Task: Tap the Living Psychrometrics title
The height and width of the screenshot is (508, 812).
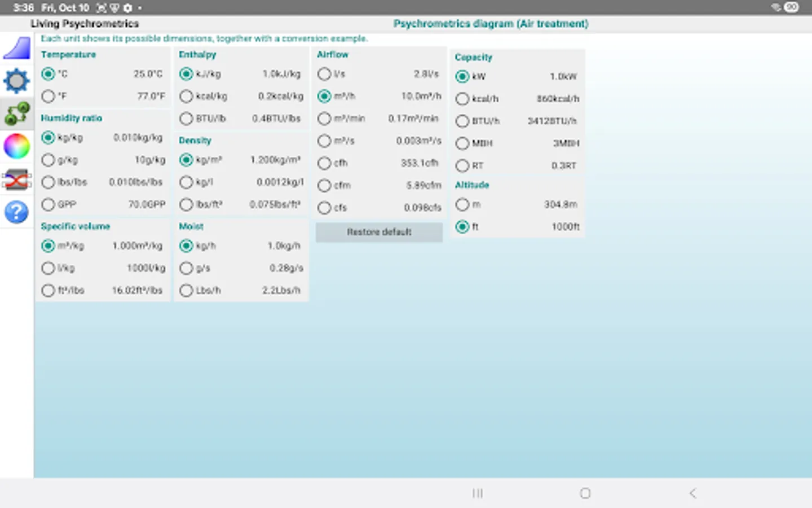Action: [x=85, y=24]
